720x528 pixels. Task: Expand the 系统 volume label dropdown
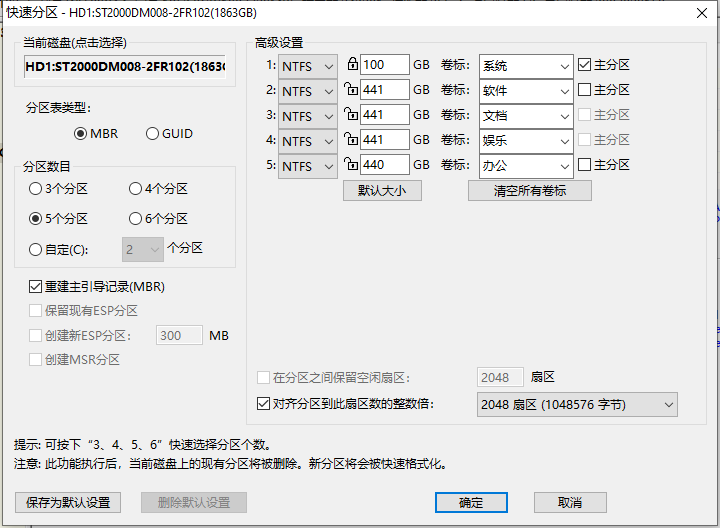pos(565,66)
